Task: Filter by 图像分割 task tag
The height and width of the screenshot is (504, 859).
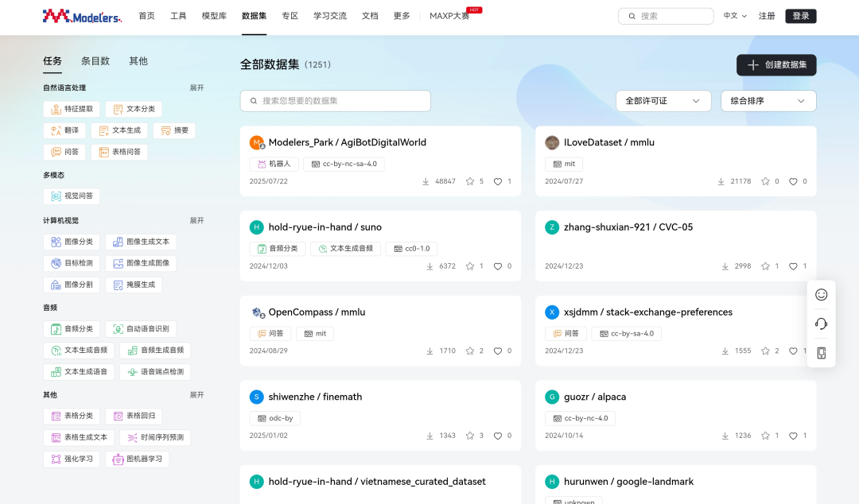Action: click(x=72, y=285)
